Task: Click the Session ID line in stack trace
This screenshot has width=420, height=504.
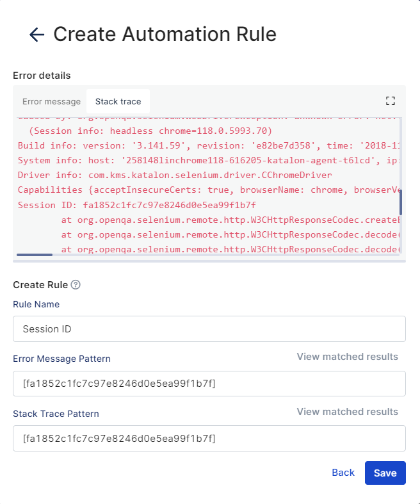Action: coord(137,205)
